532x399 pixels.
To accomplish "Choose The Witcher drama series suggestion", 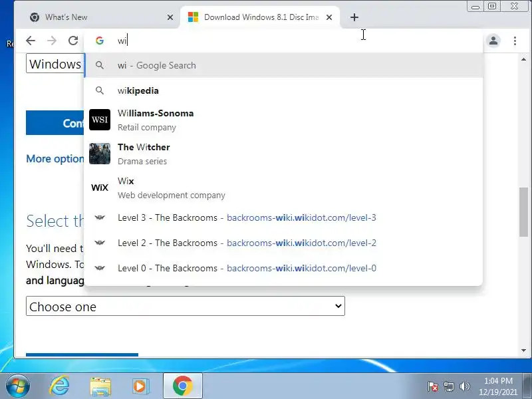I will coord(283,154).
